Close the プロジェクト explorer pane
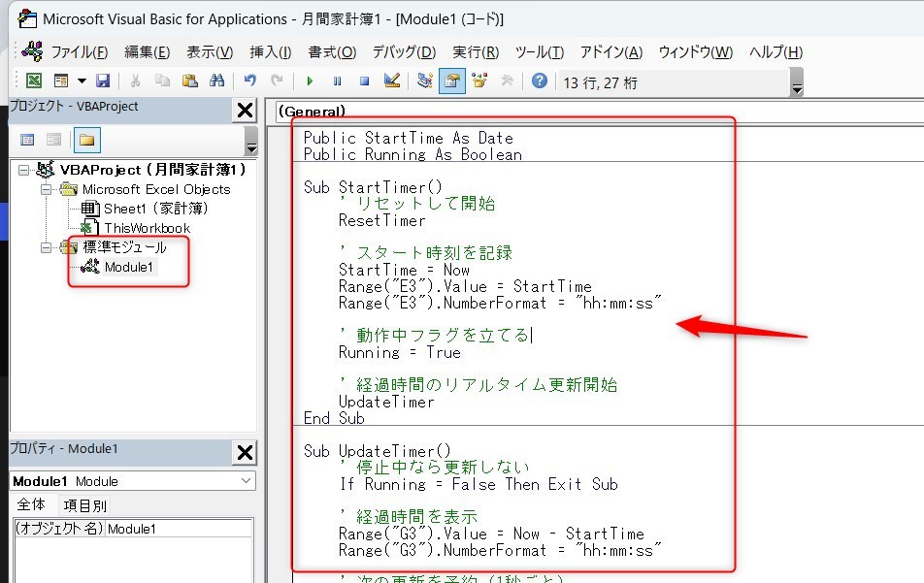Screen dimensions: 924x583 pyautogui.click(x=246, y=111)
